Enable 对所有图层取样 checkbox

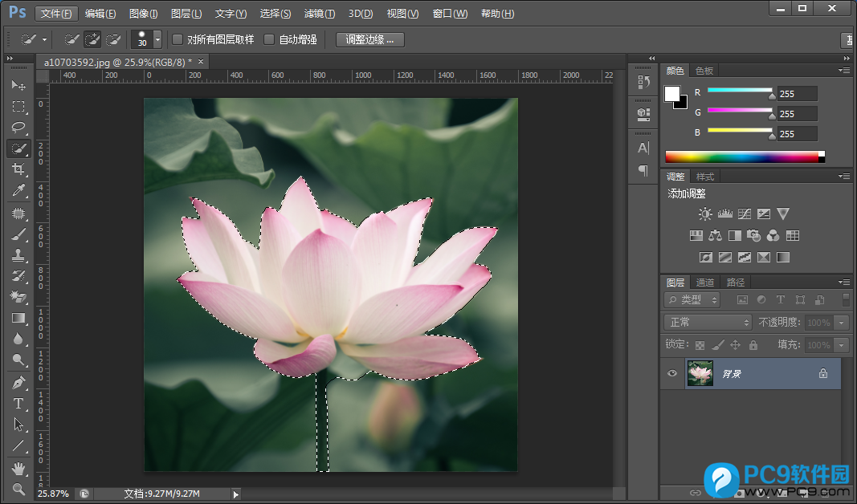coord(177,39)
